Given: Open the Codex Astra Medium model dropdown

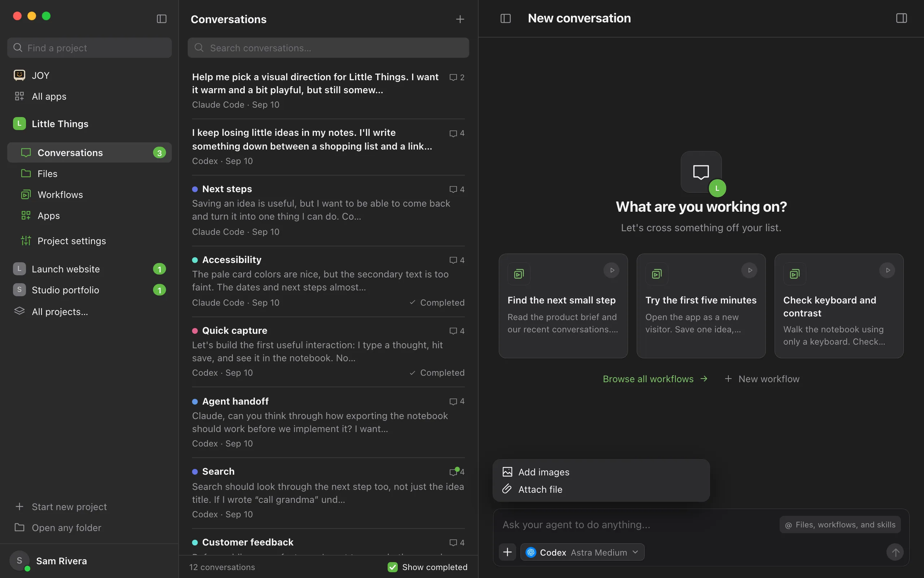Looking at the screenshot, I should (x=582, y=552).
